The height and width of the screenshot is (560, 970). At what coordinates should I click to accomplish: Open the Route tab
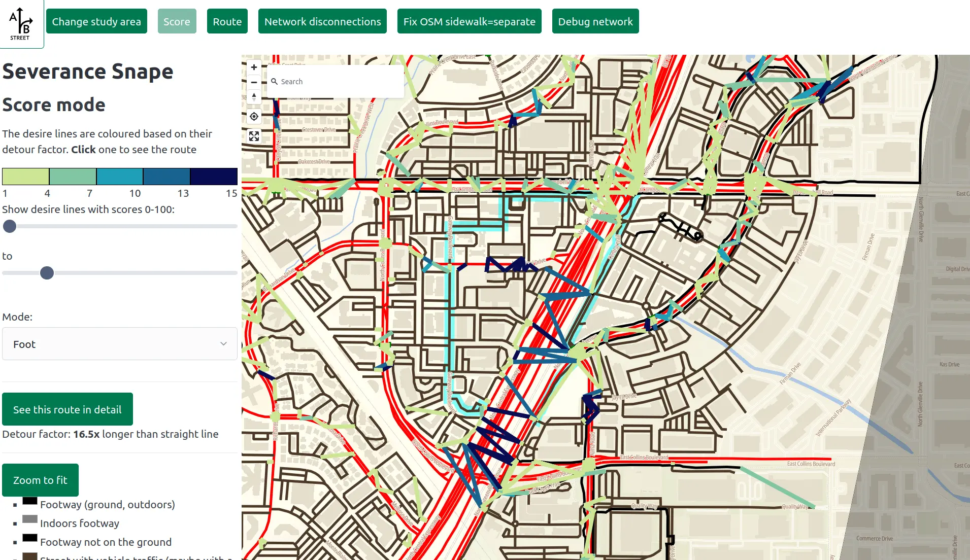point(227,21)
